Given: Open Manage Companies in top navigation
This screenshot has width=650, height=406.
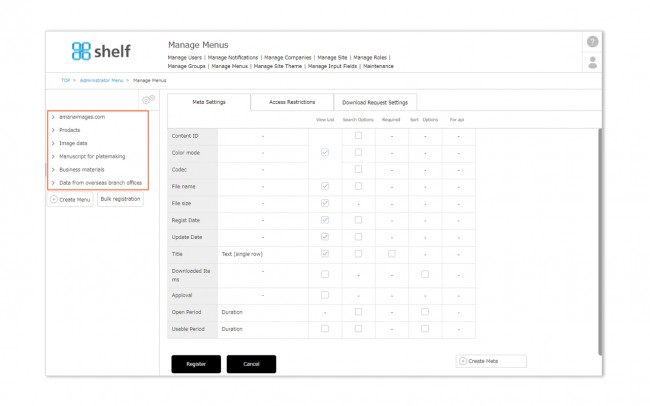Looking at the screenshot, I should click(288, 58).
